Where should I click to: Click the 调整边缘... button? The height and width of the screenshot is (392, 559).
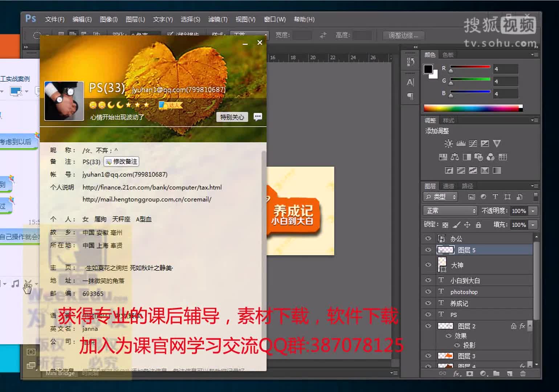pos(403,35)
